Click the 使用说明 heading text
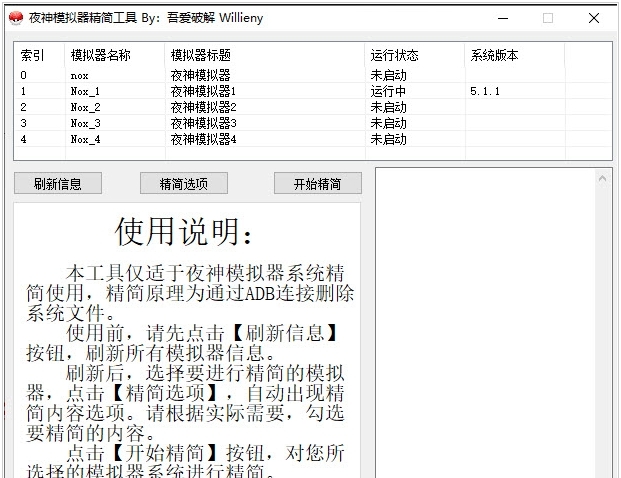This screenshot has width=621, height=478. coord(183,232)
